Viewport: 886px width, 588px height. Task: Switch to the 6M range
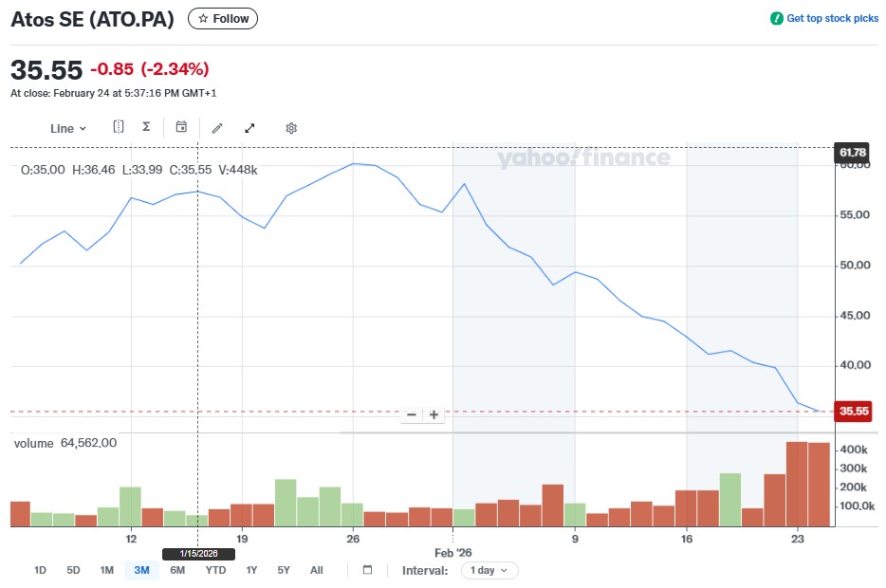coord(177,570)
